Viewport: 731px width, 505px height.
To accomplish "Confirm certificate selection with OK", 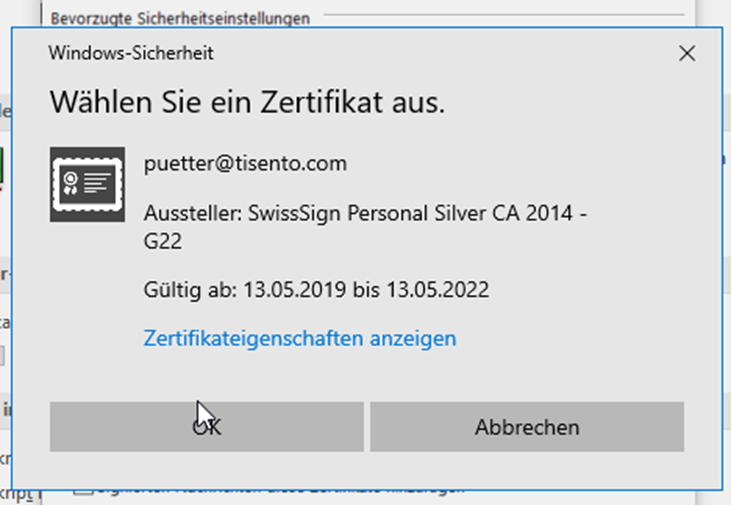I will (x=207, y=427).
